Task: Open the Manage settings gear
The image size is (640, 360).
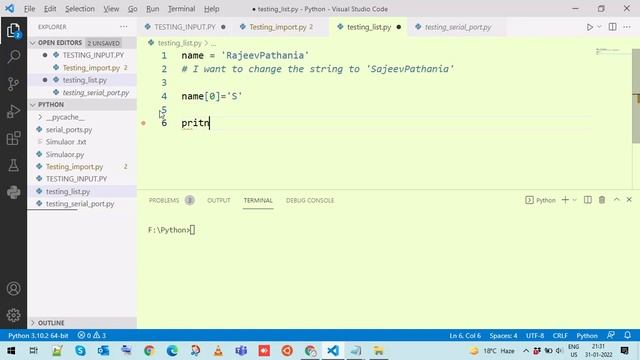Action: click(x=13, y=315)
